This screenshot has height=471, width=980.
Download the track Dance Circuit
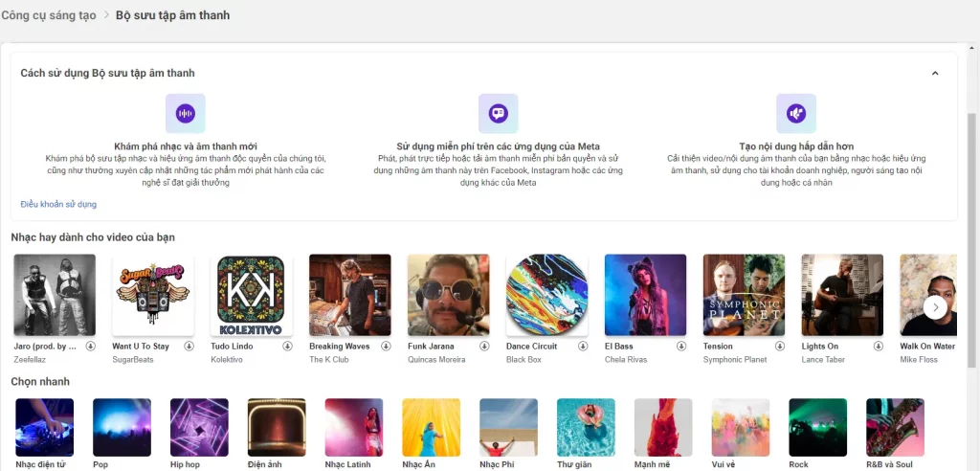pyautogui.click(x=583, y=346)
